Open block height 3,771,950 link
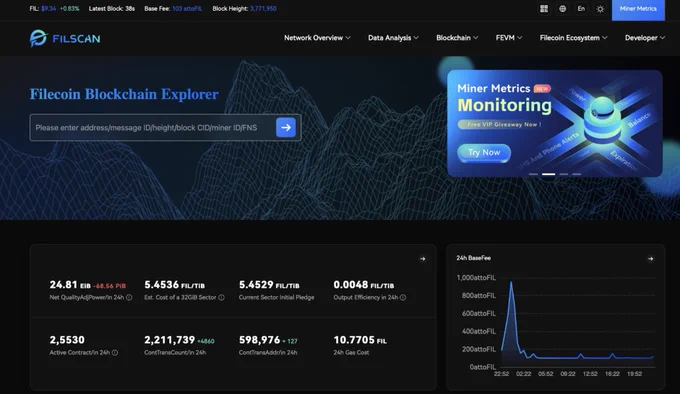Viewport: 680px width, 394px height. (263, 9)
